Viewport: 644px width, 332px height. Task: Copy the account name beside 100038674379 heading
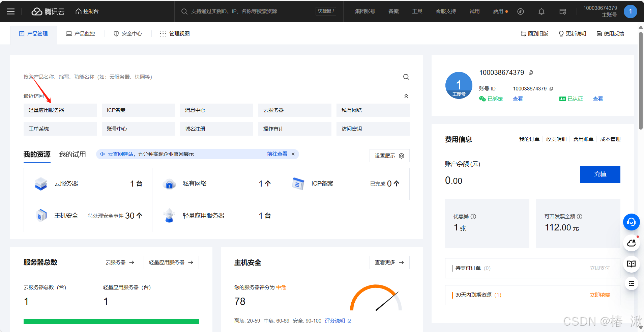pos(531,73)
